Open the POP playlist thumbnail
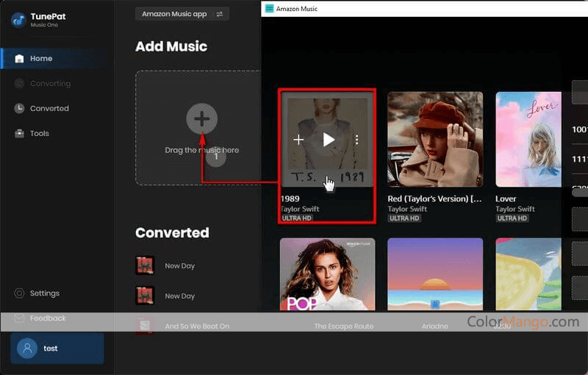The image size is (588, 375). 327,274
